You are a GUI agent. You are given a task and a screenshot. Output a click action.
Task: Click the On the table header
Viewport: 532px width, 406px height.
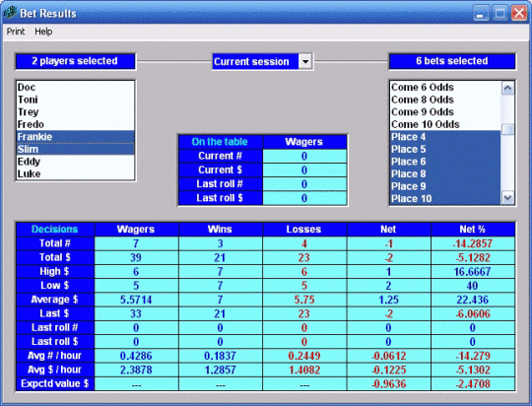[x=220, y=142]
